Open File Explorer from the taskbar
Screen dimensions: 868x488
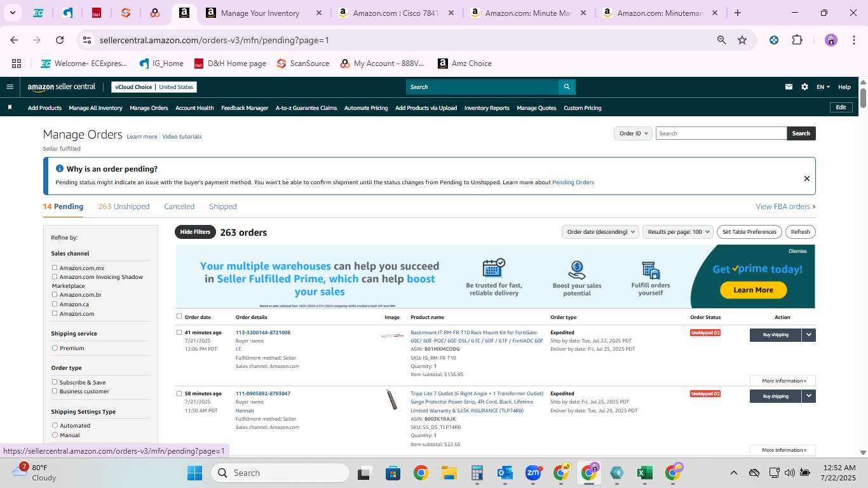click(x=449, y=473)
